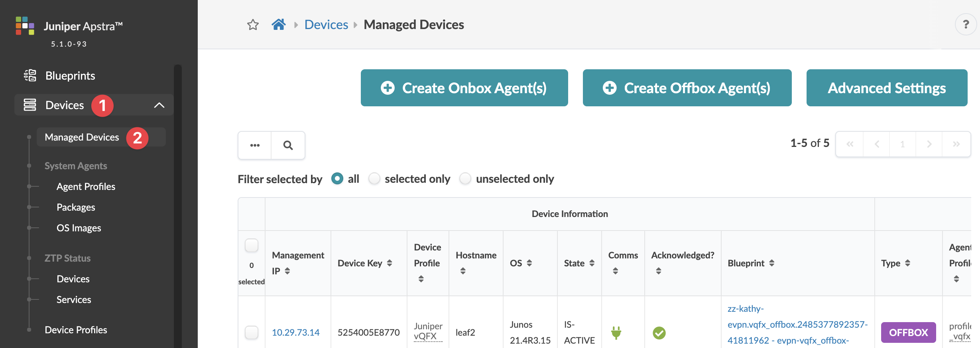980x348 pixels.
Task: Open management IP link 10.29.73.14
Action: 295,332
